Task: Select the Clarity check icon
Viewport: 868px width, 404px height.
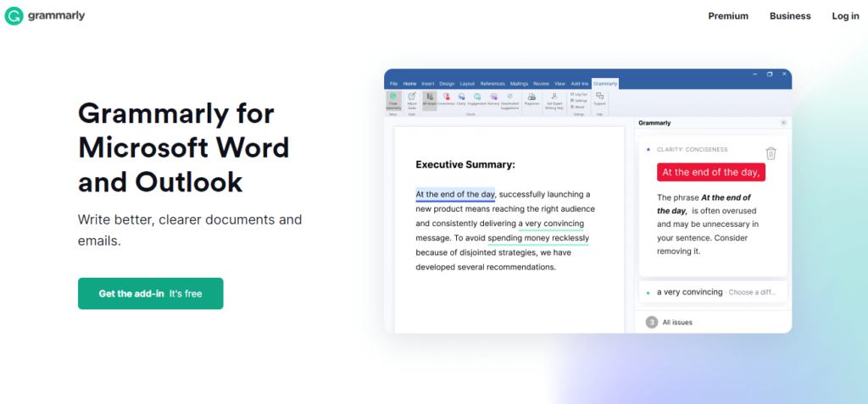Action: [x=461, y=99]
